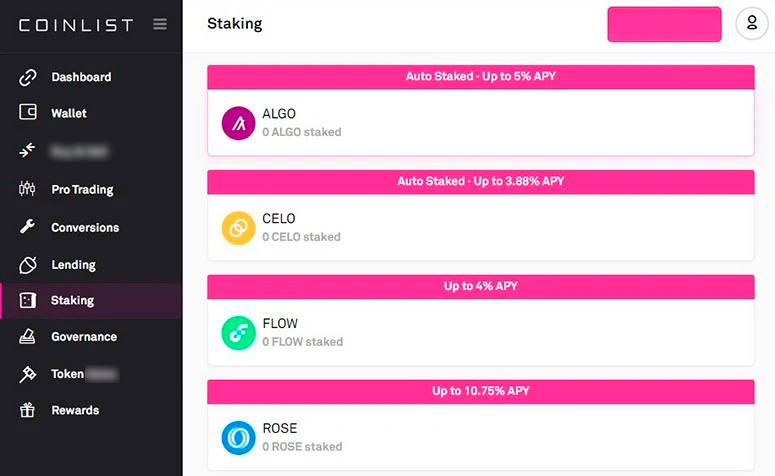Select Governance from the sidebar
The image size is (775, 476).
coord(84,337)
